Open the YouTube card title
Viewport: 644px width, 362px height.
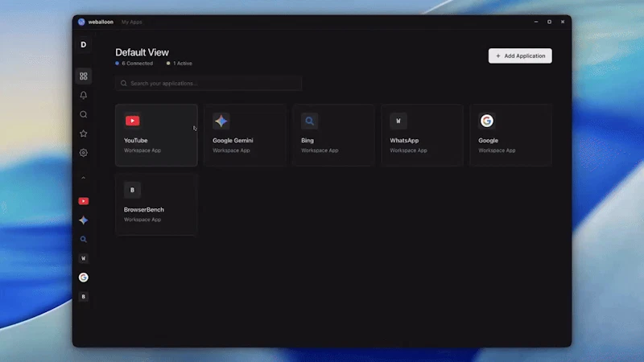pos(135,140)
